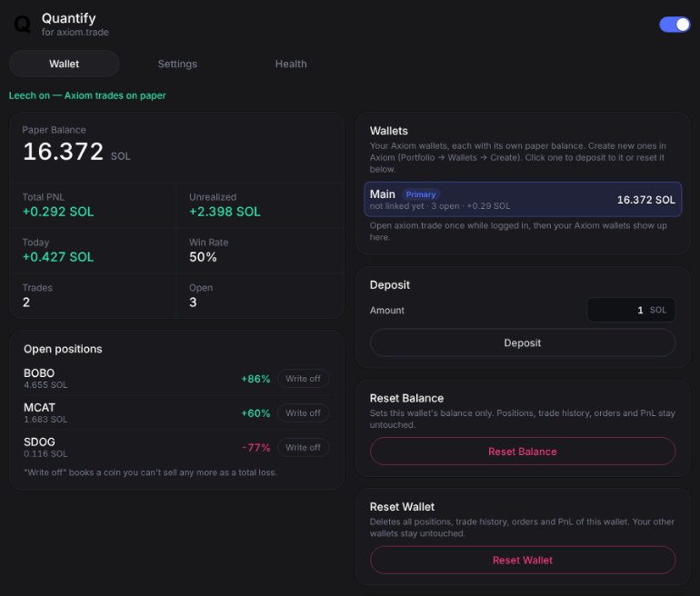Click the wide Deposit button
The height and width of the screenshot is (596, 700).
(523, 343)
